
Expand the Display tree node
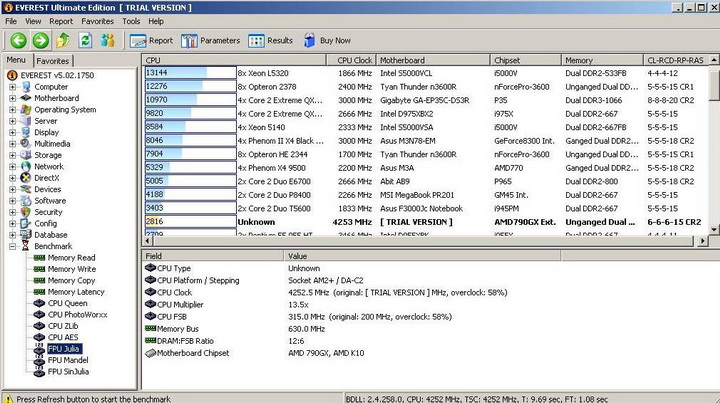(12, 132)
